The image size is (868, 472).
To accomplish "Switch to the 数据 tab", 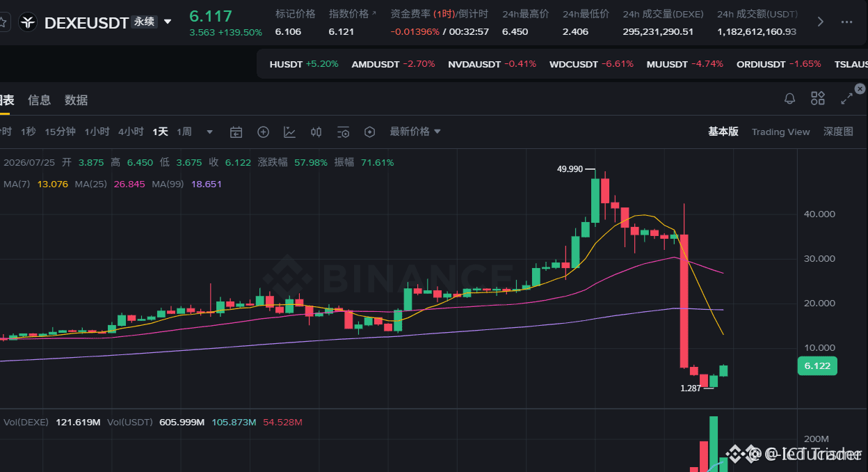I will pos(77,100).
